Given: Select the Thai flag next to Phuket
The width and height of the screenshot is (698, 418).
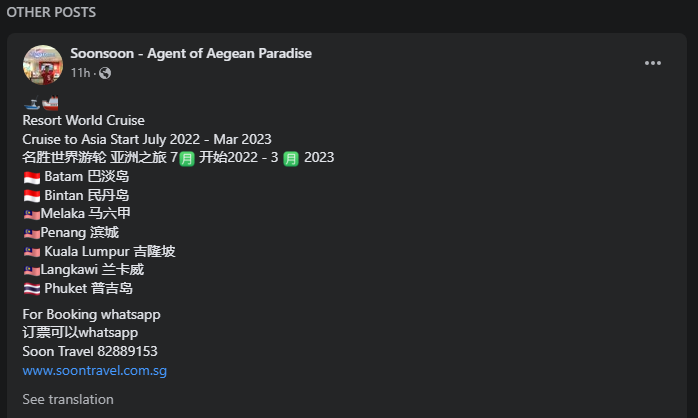Looking at the screenshot, I should [x=32, y=289].
